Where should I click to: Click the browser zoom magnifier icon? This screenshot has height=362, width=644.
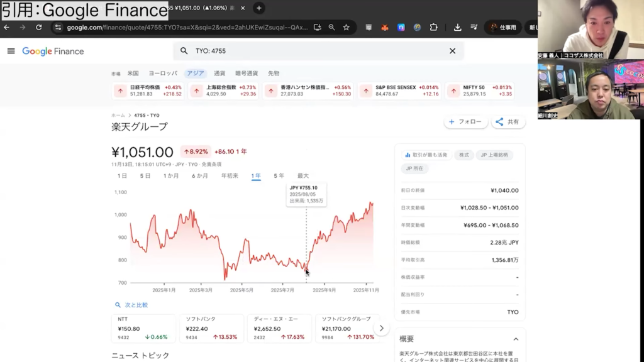[331, 28]
